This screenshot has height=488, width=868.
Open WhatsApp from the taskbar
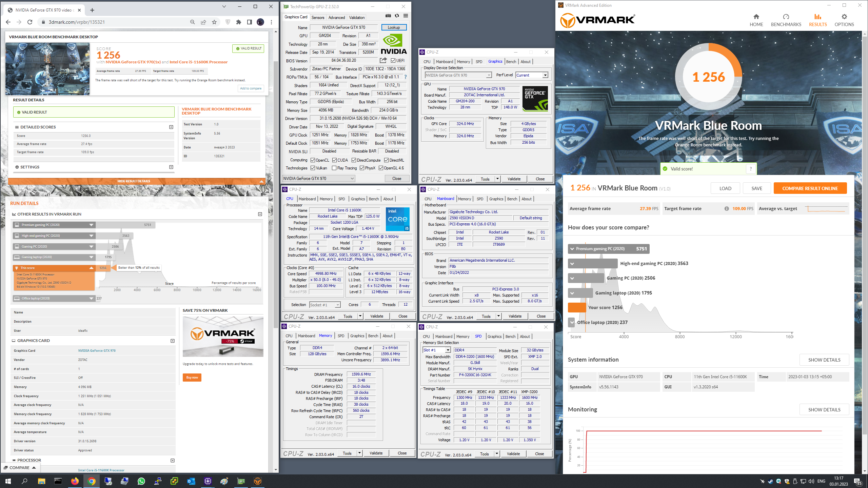141,481
